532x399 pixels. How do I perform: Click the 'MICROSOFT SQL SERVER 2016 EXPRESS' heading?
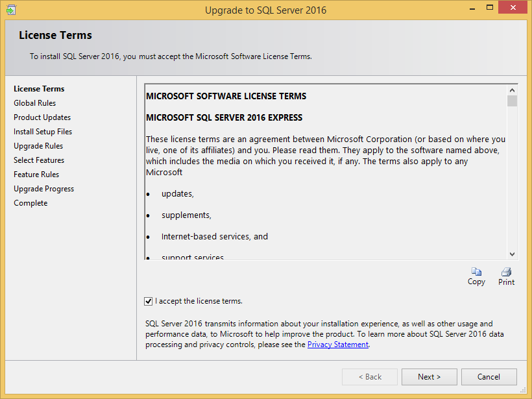point(224,117)
